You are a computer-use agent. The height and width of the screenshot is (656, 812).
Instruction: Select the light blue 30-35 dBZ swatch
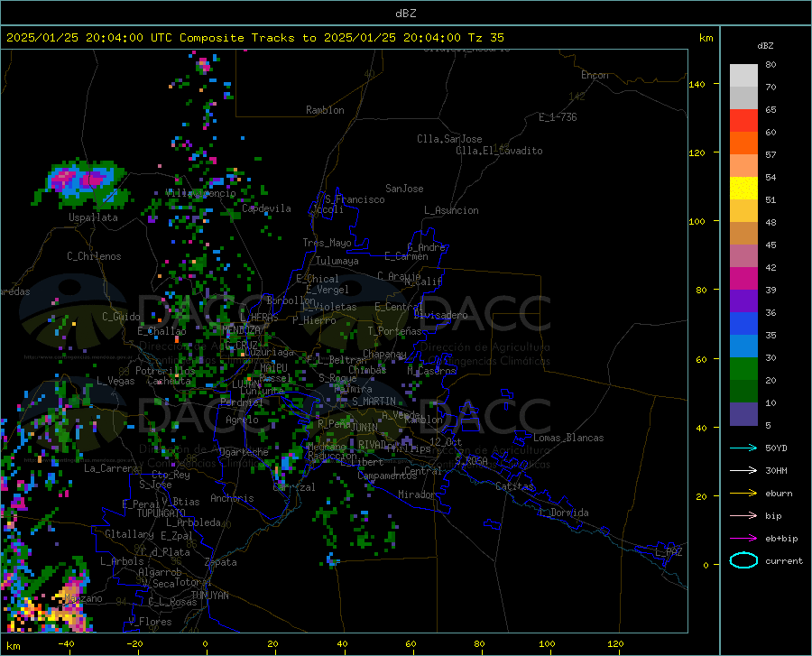click(743, 346)
